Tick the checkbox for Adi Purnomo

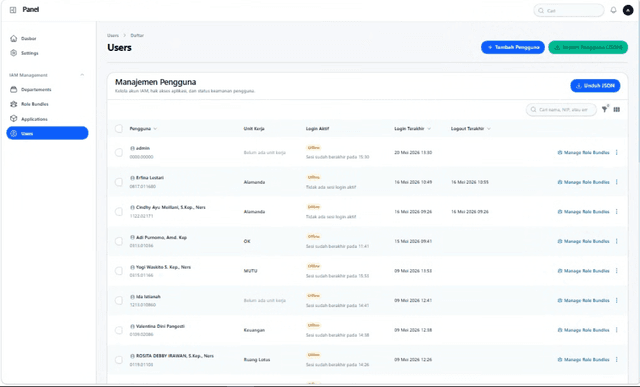coord(119,241)
